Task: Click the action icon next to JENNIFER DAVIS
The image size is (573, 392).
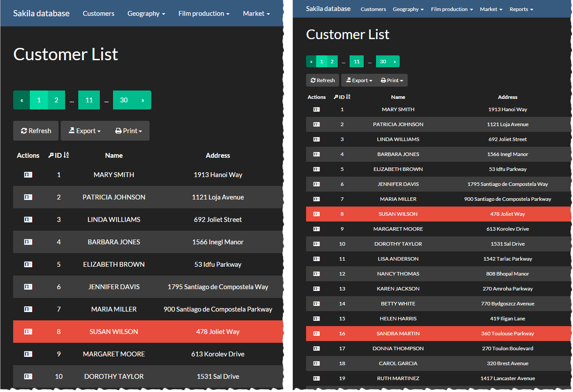Action: (28, 287)
